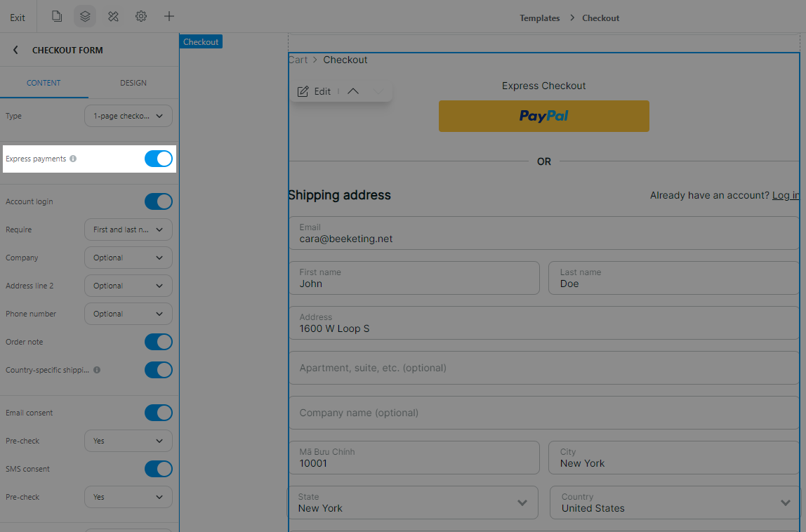Click Templates in the top breadcrumb
The height and width of the screenshot is (532, 806).
[539, 18]
